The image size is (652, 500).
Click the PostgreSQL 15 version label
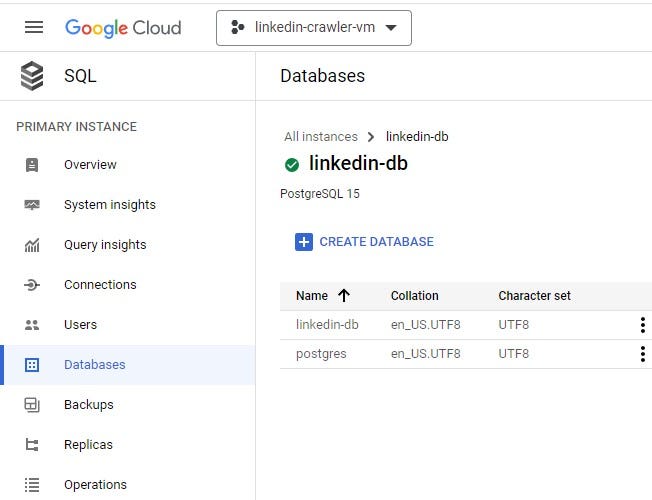tap(320, 194)
